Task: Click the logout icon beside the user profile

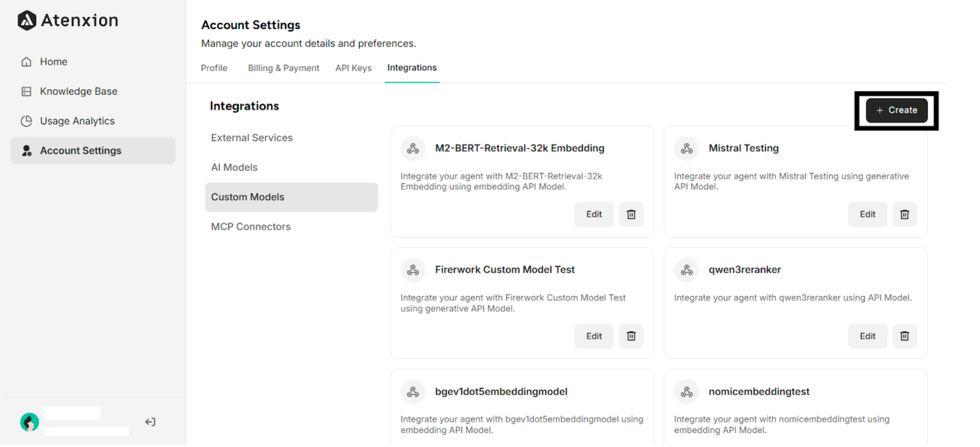Action: (150, 422)
